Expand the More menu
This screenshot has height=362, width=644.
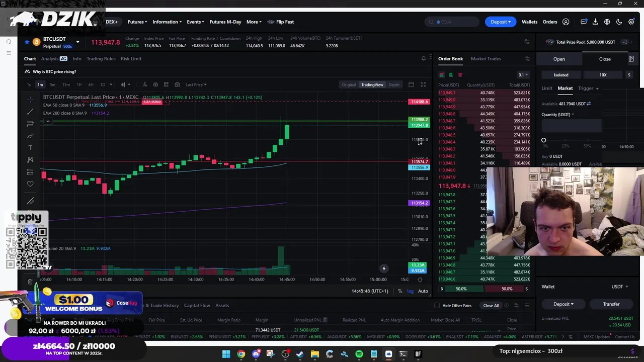tap(254, 22)
